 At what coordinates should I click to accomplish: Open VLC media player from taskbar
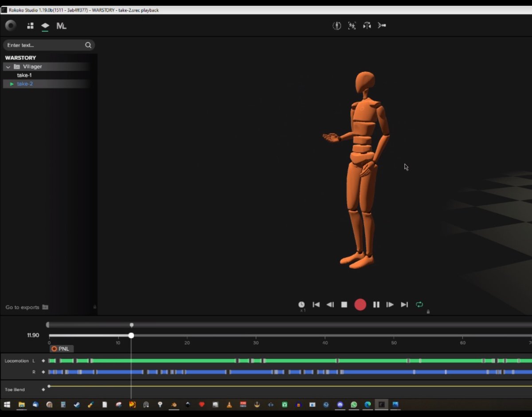click(x=229, y=405)
